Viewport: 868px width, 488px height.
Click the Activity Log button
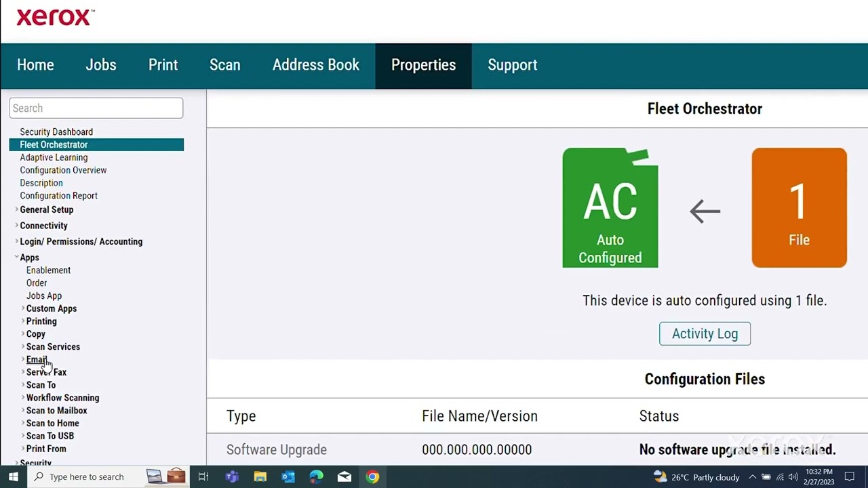pyautogui.click(x=705, y=333)
